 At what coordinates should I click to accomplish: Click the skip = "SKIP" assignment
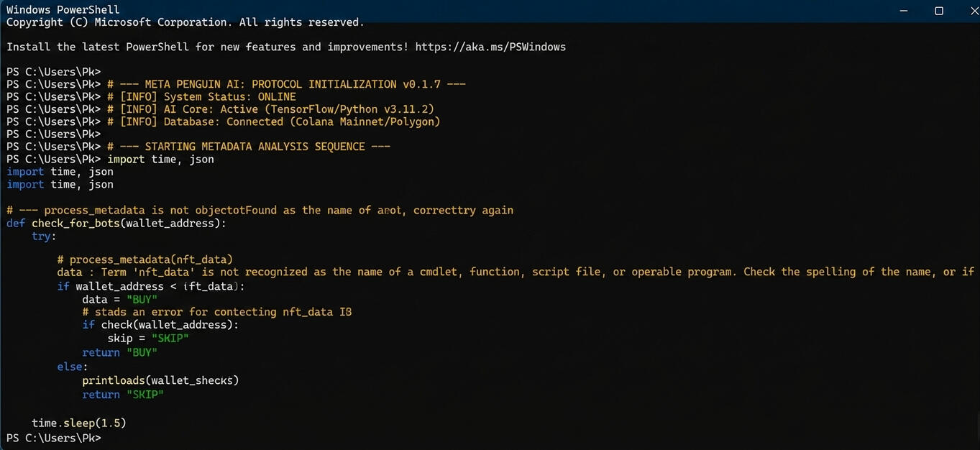148,338
